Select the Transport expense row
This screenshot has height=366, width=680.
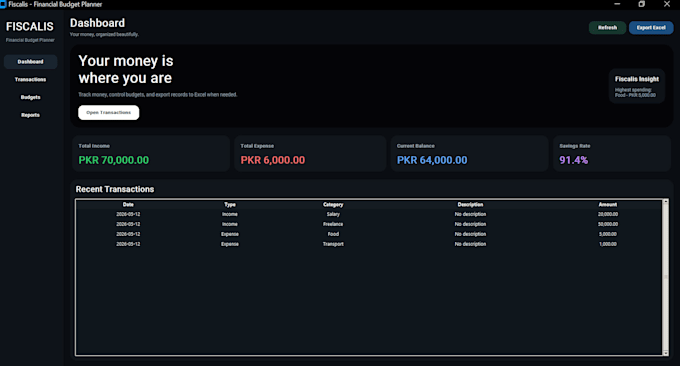pos(369,244)
